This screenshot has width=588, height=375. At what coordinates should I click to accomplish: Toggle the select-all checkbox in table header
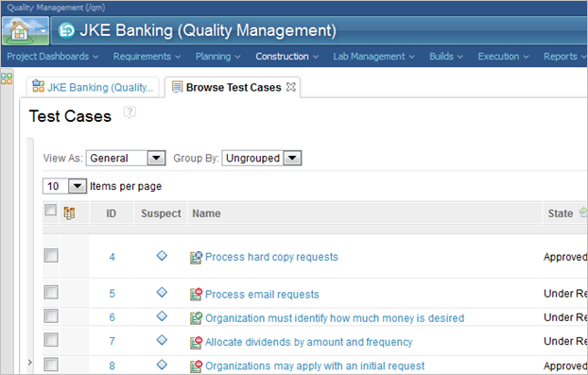coord(51,210)
